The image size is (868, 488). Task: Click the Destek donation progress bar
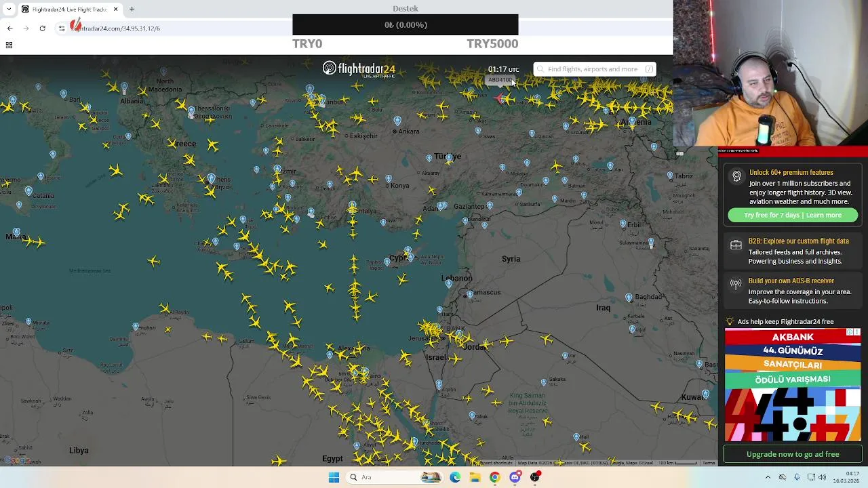(x=406, y=25)
